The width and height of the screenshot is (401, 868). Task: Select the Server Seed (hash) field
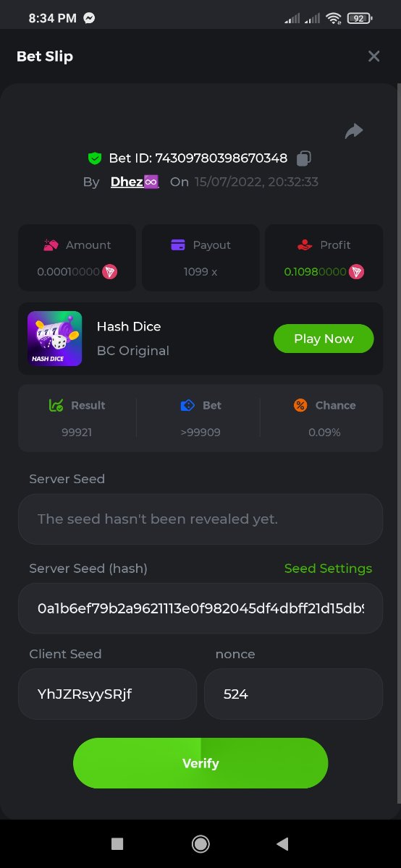pyautogui.click(x=200, y=608)
